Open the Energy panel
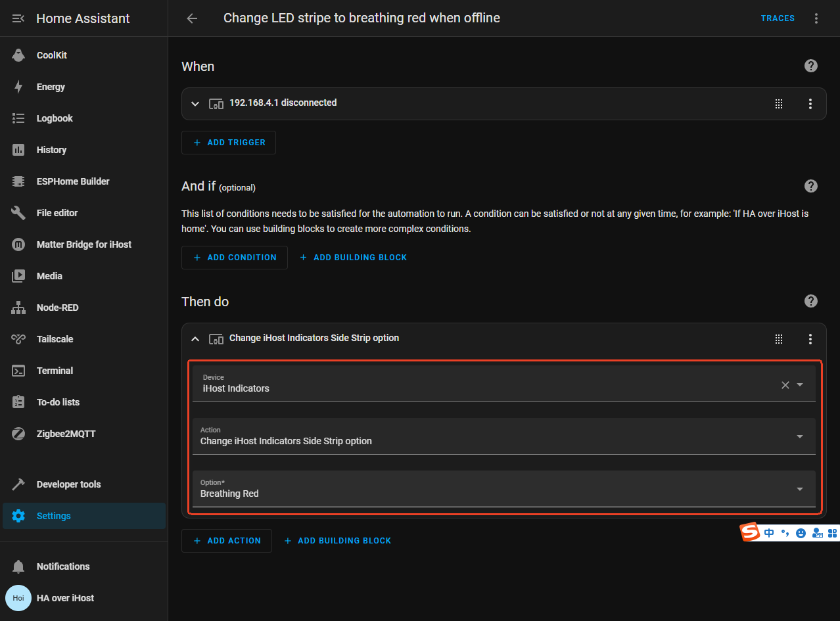840x621 pixels. pos(84,87)
